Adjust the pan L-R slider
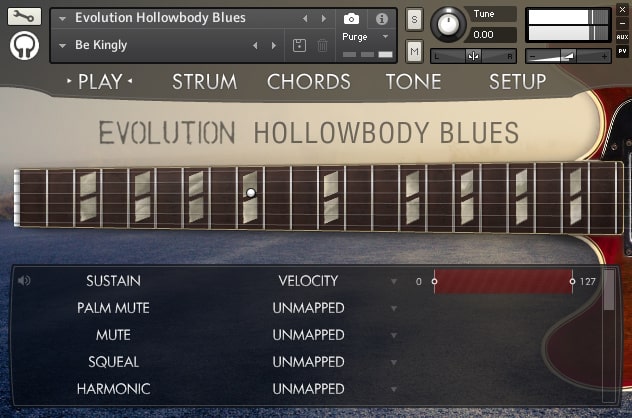This screenshot has height=418, width=632. (x=473, y=56)
